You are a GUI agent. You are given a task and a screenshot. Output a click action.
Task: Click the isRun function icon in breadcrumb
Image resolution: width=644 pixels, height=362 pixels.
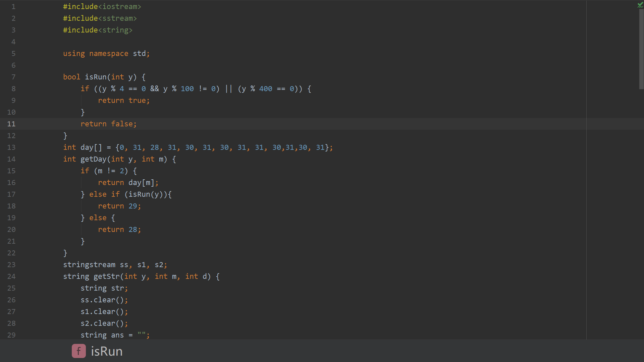pyautogui.click(x=79, y=351)
